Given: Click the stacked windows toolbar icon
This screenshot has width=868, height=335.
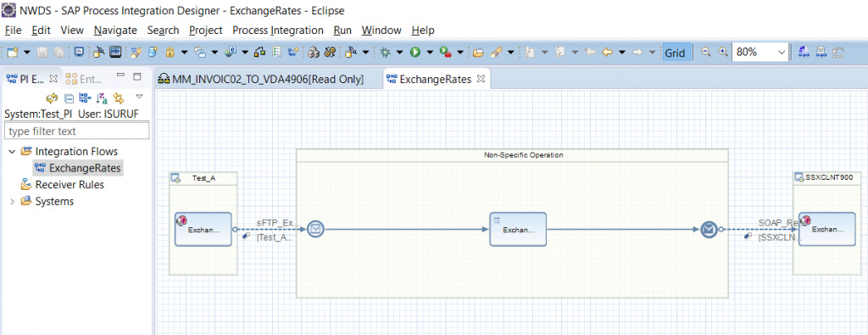Looking at the screenshot, I should pos(200,52).
